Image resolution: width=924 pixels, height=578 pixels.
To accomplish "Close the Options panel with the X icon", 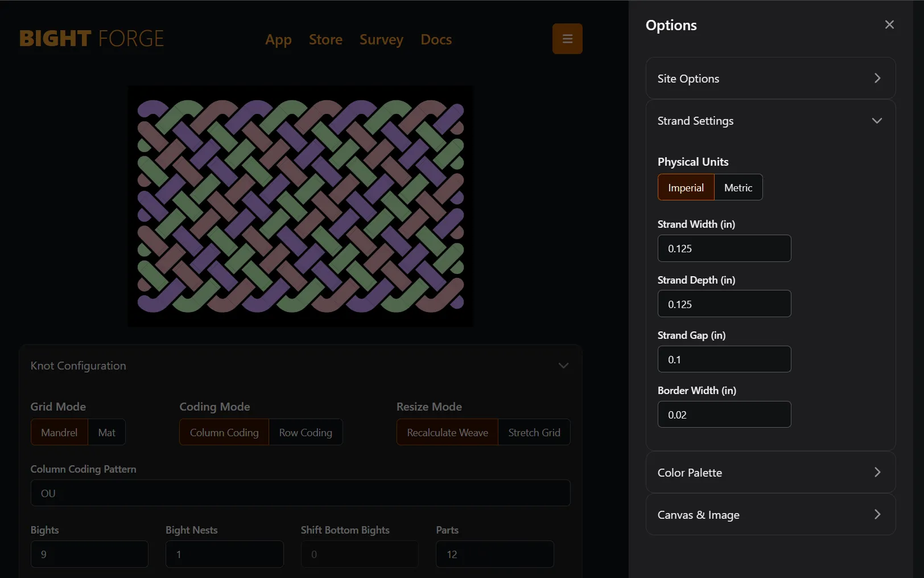I will coord(889,24).
